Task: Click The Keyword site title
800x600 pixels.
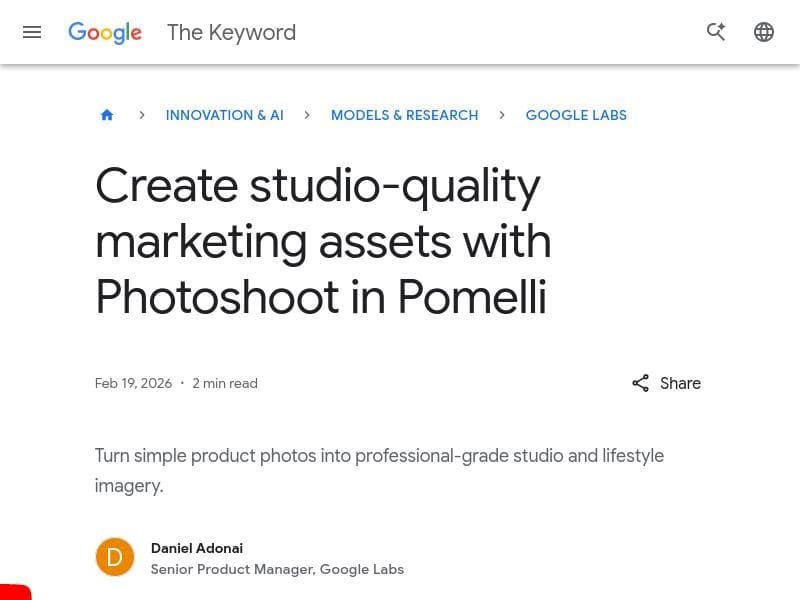Action: click(231, 32)
